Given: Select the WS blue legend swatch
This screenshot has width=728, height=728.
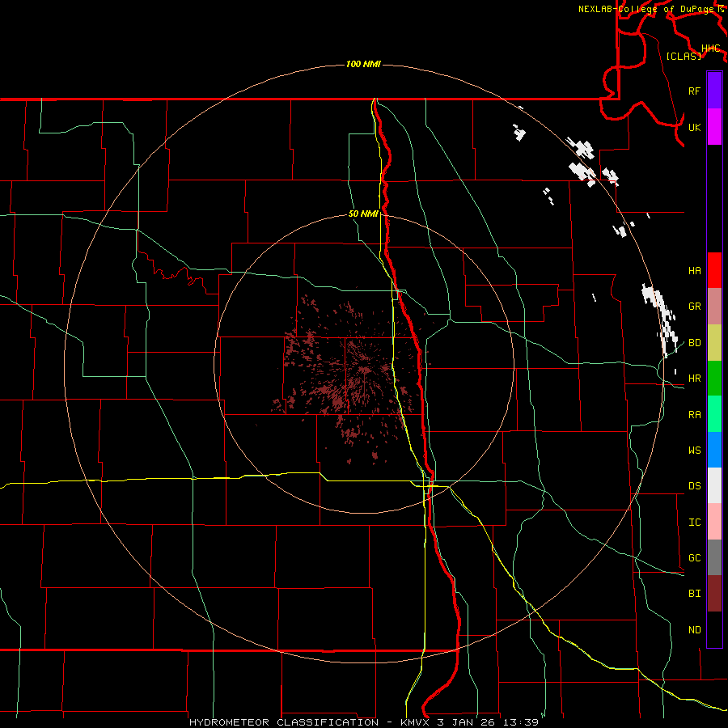Looking at the screenshot, I should pyautogui.click(x=714, y=450).
